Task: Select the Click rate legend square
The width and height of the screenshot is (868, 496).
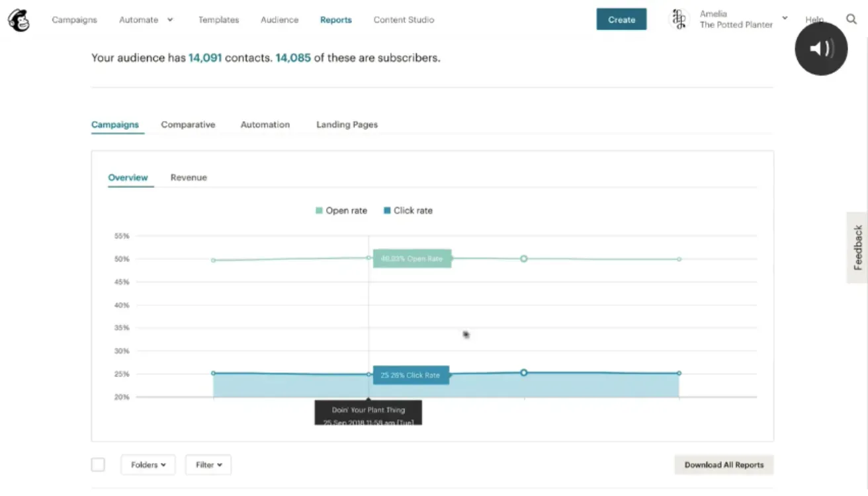Action: (387, 210)
